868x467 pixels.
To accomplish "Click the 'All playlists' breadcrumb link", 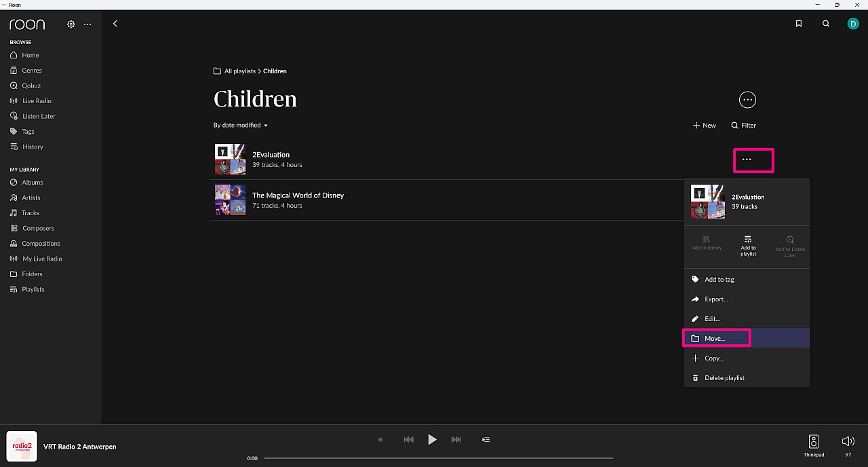I will coord(239,71).
